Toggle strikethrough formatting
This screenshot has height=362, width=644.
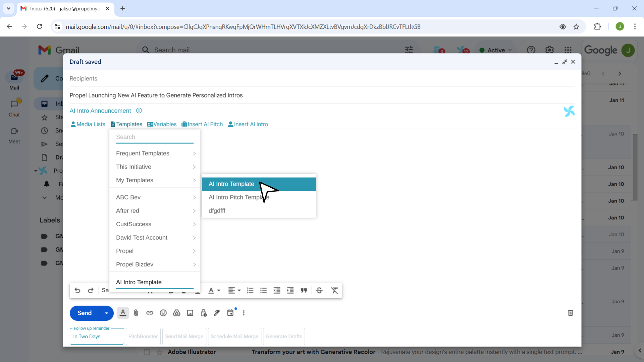[319, 291]
